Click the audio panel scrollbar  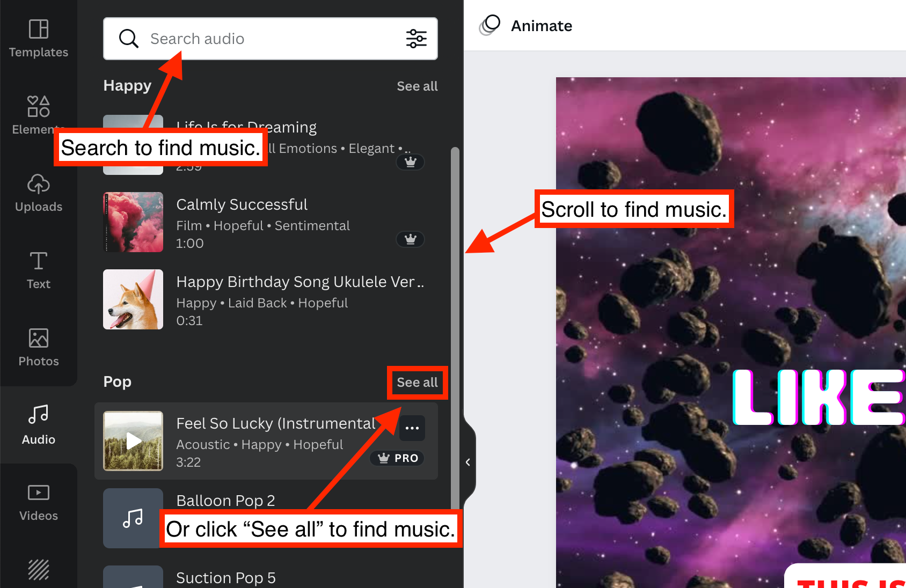point(455,322)
